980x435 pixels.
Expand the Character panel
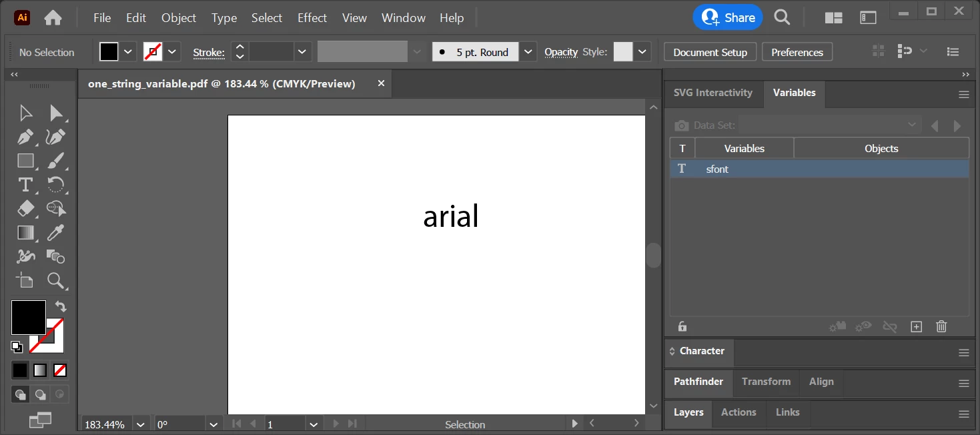(x=702, y=351)
